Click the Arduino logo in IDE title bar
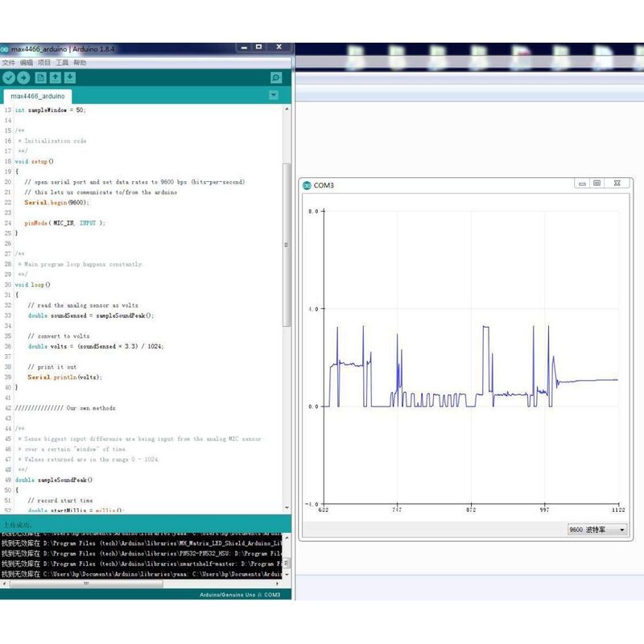This screenshot has height=644, width=644. 5,49
